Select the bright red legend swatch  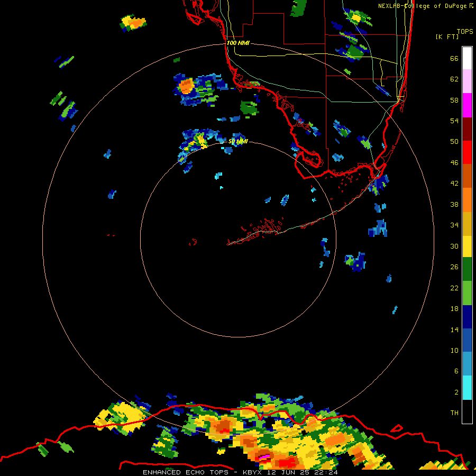click(x=467, y=152)
